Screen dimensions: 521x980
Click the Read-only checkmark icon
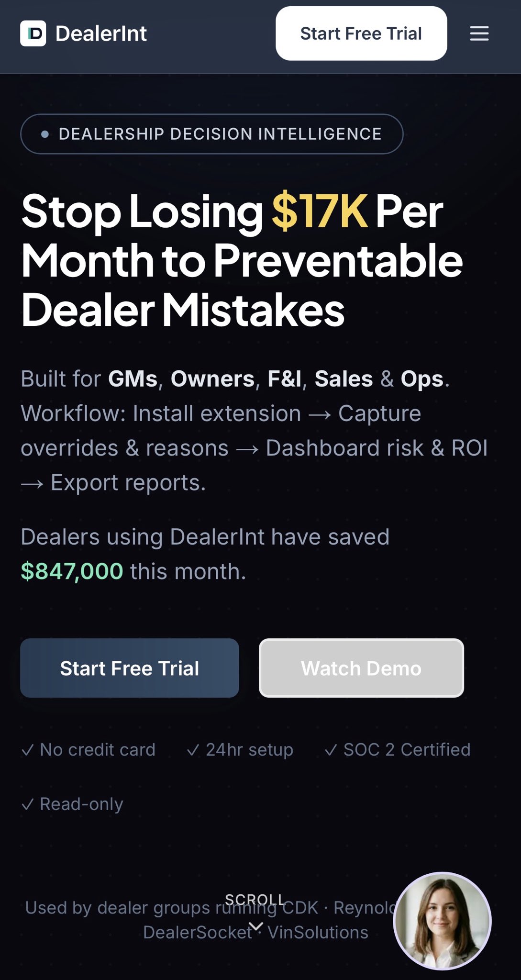click(28, 804)
